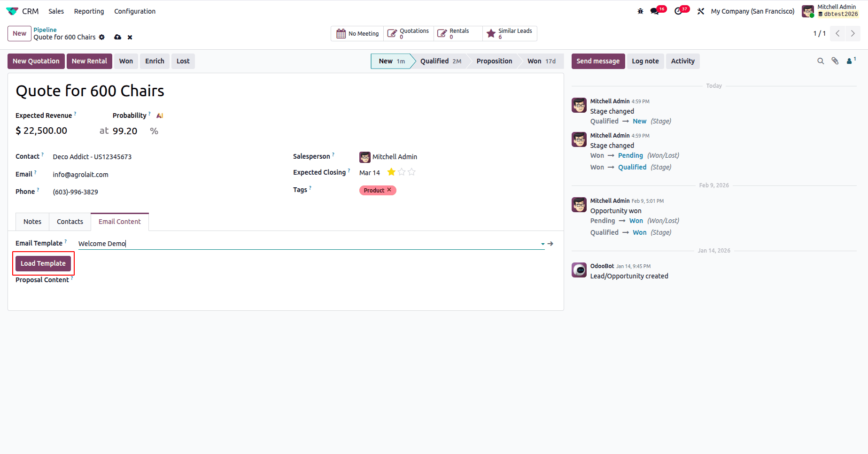Click the No Meeting smart button

(357, 33)
